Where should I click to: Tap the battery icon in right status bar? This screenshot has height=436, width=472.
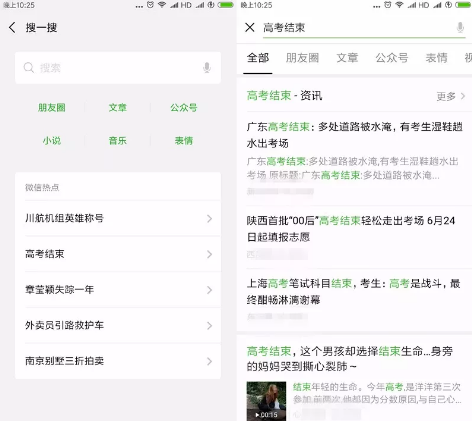pos(463,5)
